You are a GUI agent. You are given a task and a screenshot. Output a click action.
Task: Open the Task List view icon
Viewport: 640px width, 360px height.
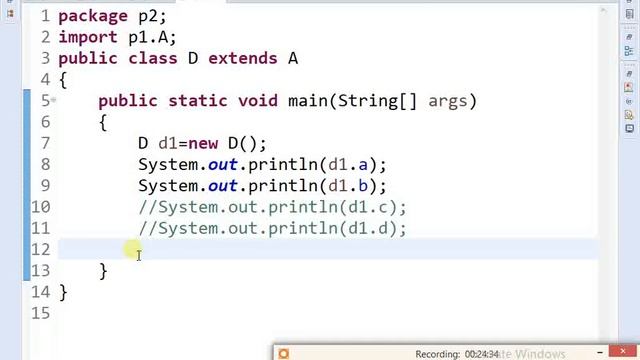(x=629, y=14)
